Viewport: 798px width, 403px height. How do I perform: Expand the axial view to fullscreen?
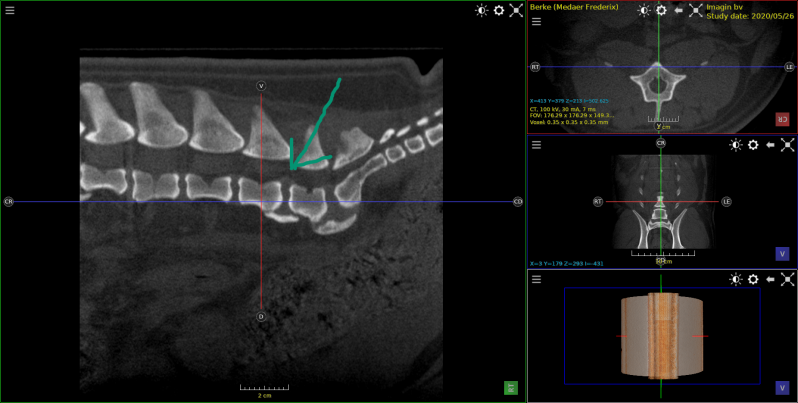click(x=696, y=10)
